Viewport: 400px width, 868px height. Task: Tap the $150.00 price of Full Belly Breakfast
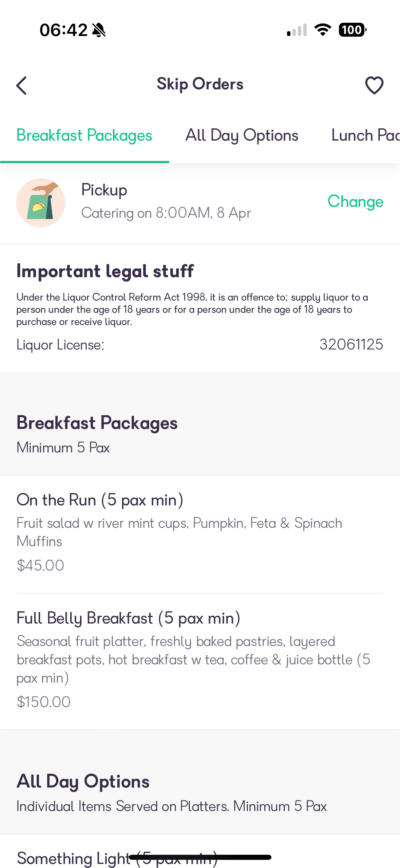point(43,702)
